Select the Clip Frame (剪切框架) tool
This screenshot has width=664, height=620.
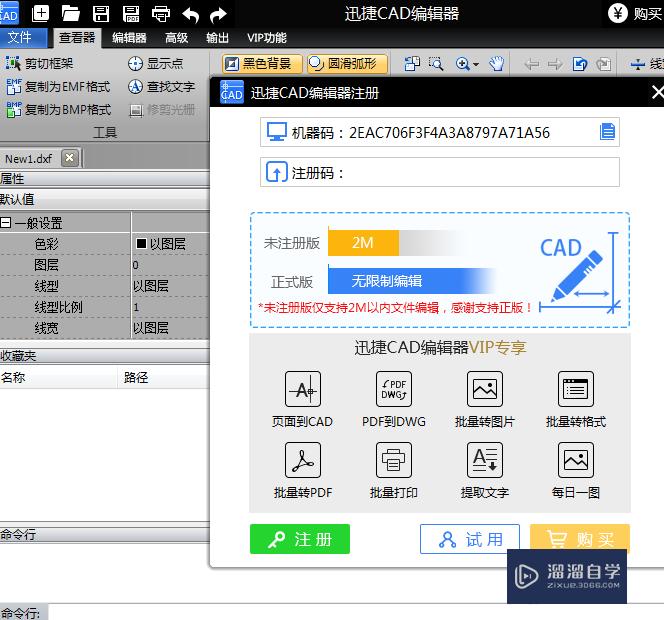[x=39, y=64]
